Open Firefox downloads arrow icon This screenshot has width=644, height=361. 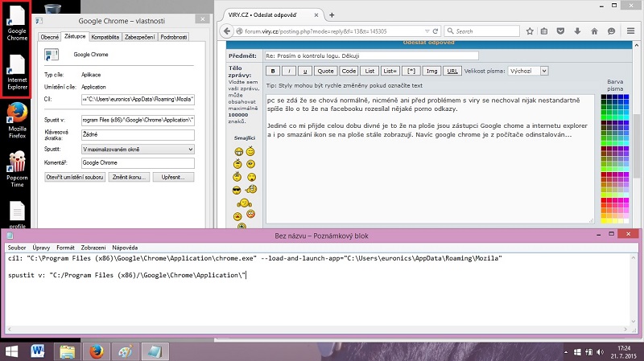pyautogui.click(x=577, y=31)
